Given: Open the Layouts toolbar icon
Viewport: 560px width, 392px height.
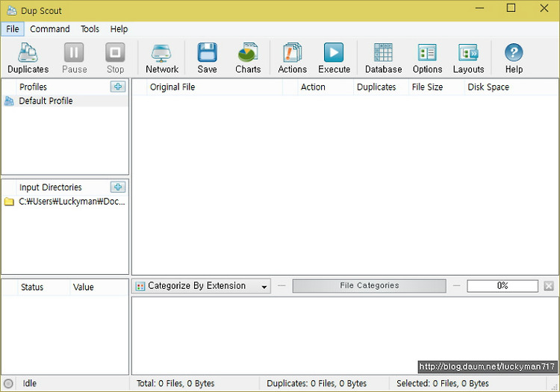Looking at the screenshot, I should click(x=468, y=57).
